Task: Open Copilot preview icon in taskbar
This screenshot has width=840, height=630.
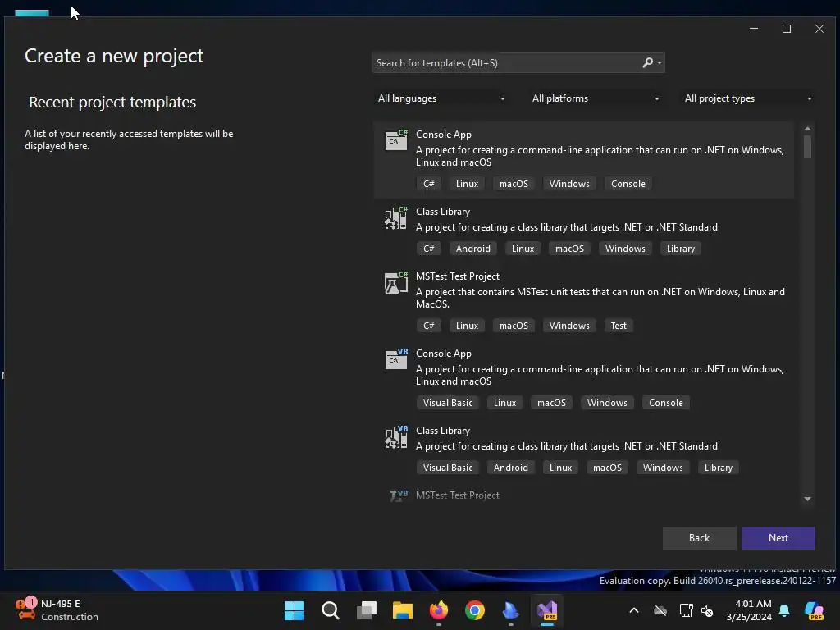Action: point(815,610)
